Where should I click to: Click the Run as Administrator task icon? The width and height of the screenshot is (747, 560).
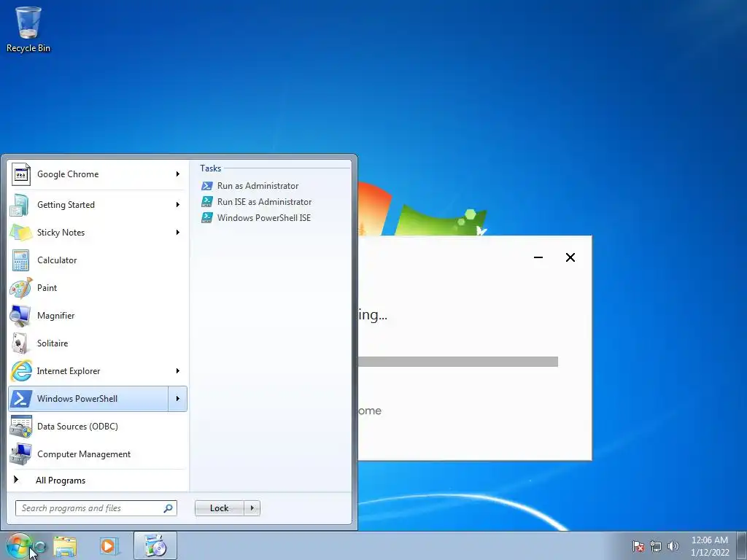pyautogui.click(x=206, y=186)
